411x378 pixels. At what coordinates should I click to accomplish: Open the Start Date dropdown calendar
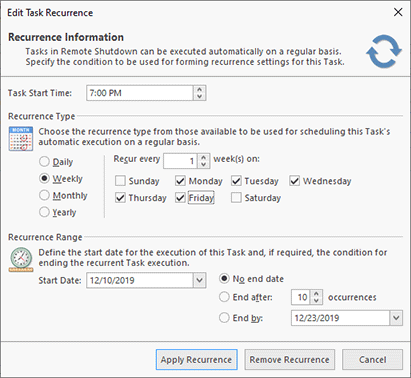tap(199, 280)
